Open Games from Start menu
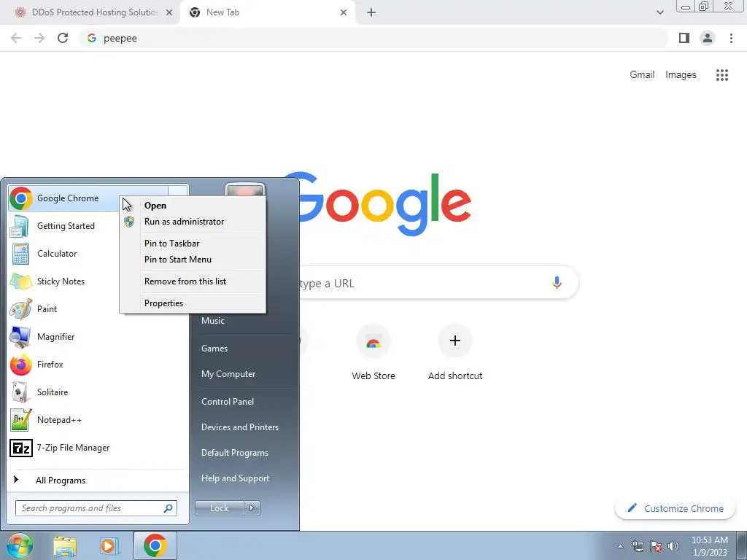This screenshot has width=747, height=560. click(214, 349)
